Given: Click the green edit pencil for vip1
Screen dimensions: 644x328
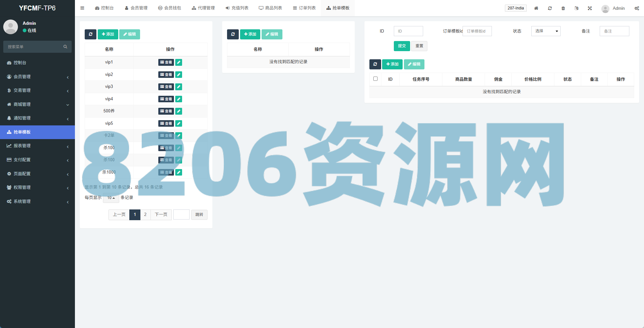Looking at the screenshot, I should pyautogui.click(x=179, y=62).
